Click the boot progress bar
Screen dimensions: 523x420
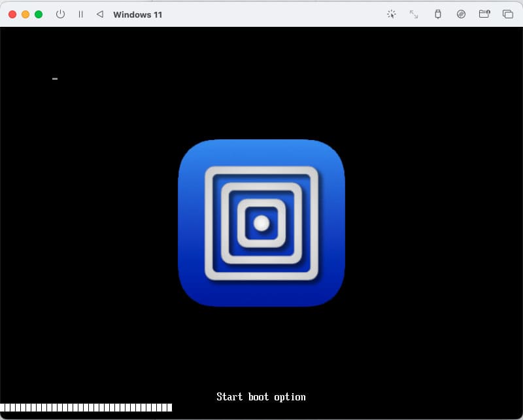pos(86,408)
